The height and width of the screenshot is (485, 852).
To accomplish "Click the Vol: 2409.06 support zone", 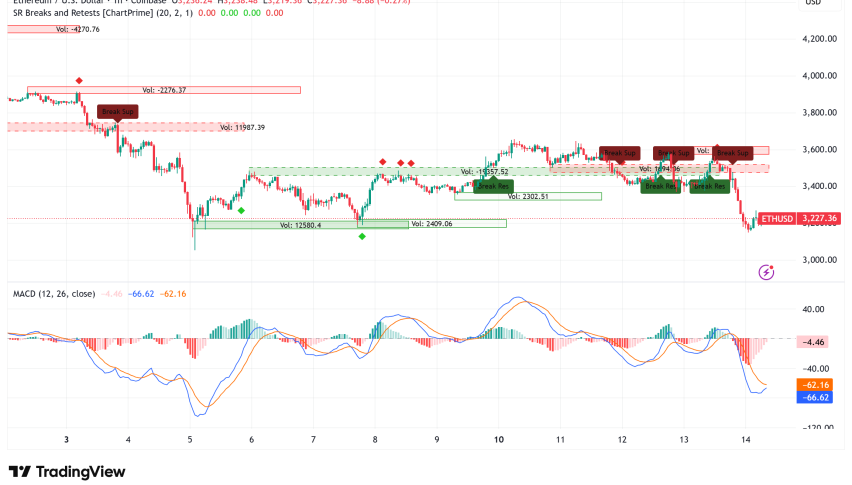I will coord(433,224).
